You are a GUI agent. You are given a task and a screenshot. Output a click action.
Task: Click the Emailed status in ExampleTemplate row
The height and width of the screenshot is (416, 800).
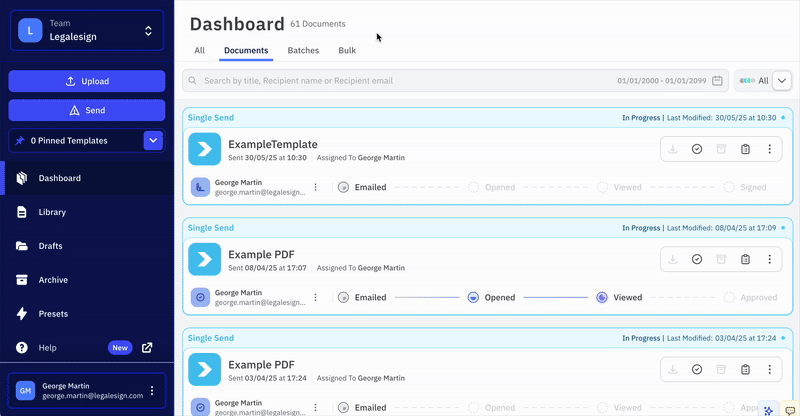[362, 187]
